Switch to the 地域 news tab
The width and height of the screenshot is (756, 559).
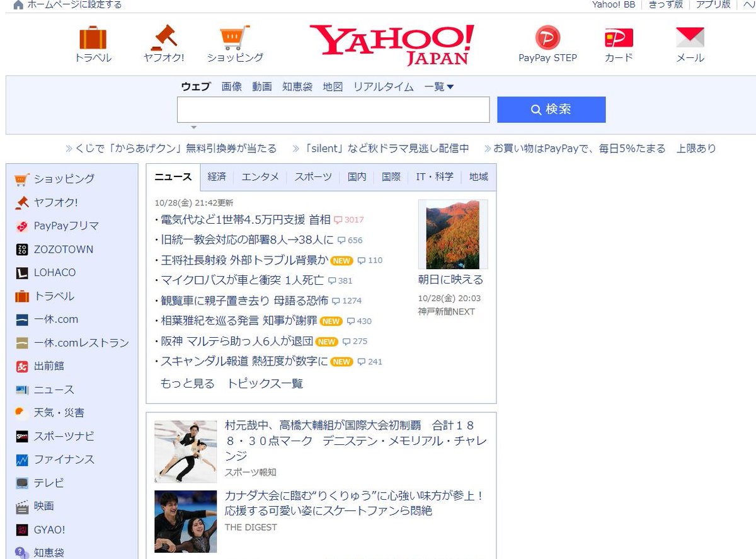[479, 177]
